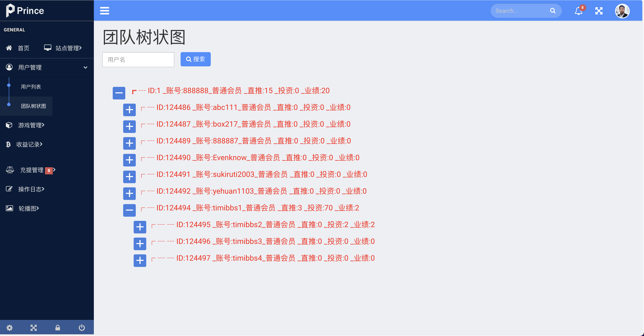The width and height of the screenshot is (644, 336).
Task: Collapse the node for account timibbs1
Action: [x=129, y=210]
